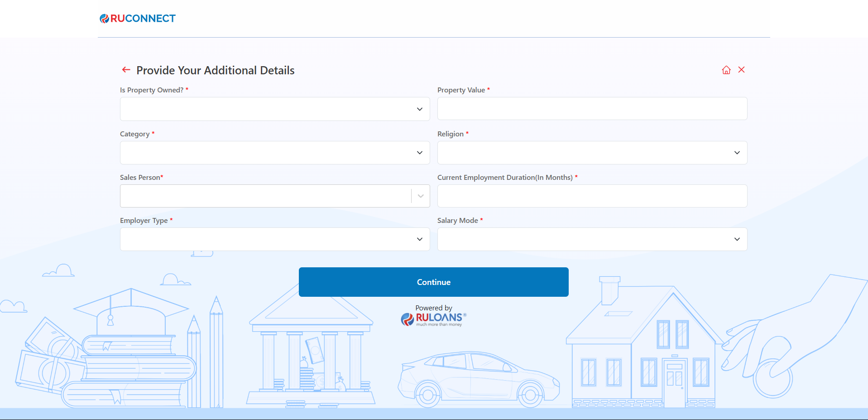Click the RUCONNECT logo in the header
Screen dimensions: 868x420
click(138, 19)
